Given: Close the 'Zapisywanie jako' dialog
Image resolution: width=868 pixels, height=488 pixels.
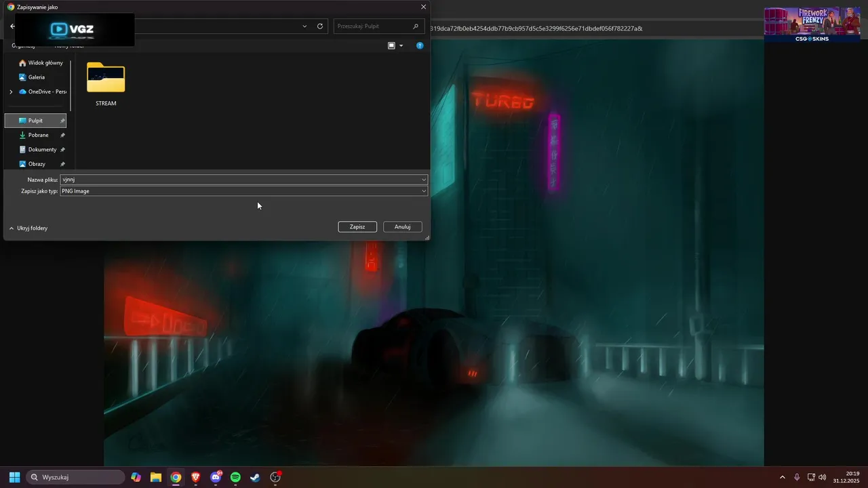Looking at the screenshot, I should [x=423, y=7].
